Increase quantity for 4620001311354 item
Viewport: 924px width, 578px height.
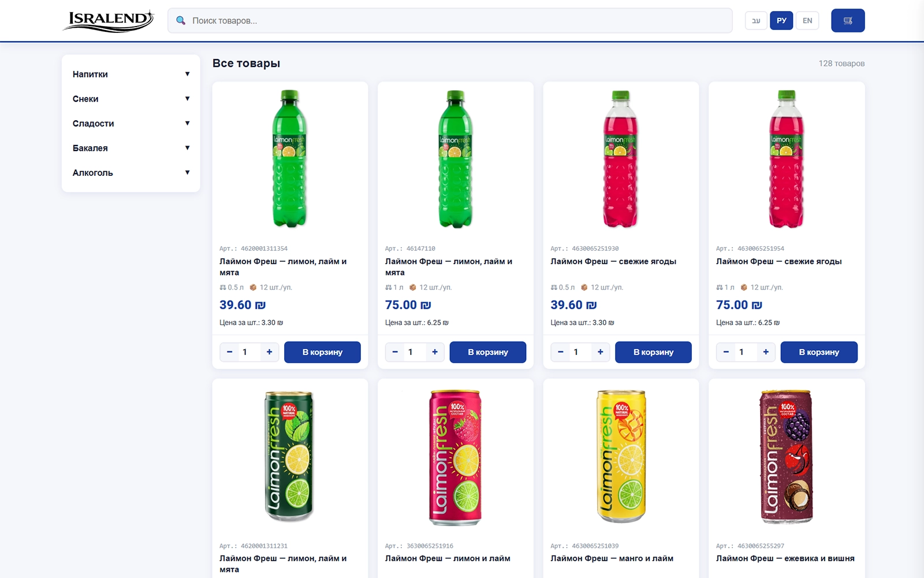click(269, 352)
